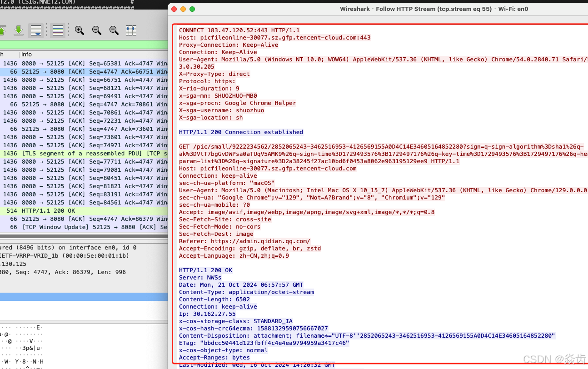Click x-sga-procn: Google Chrome Helper line

point(238,103)
